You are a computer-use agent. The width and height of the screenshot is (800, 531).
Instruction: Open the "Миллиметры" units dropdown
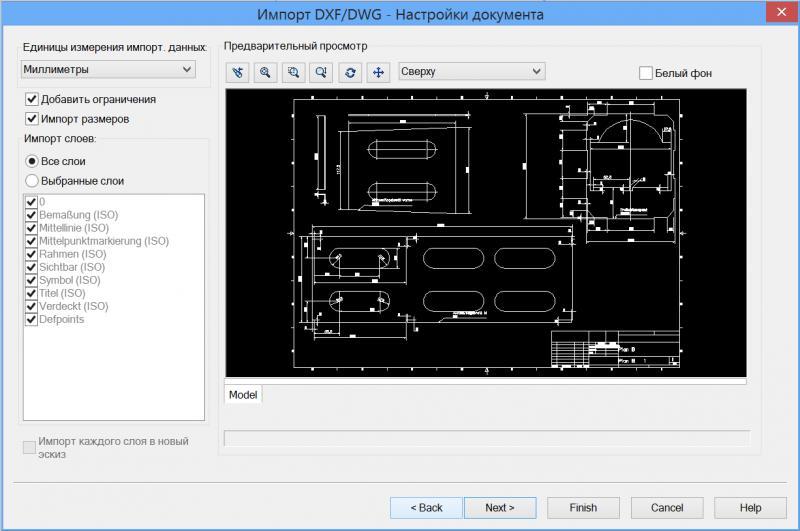(108, 69)
